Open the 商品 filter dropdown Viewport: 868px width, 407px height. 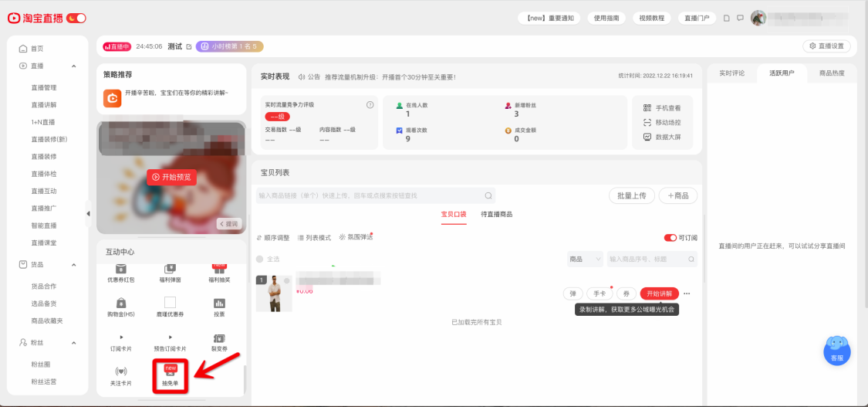point(585,259)
